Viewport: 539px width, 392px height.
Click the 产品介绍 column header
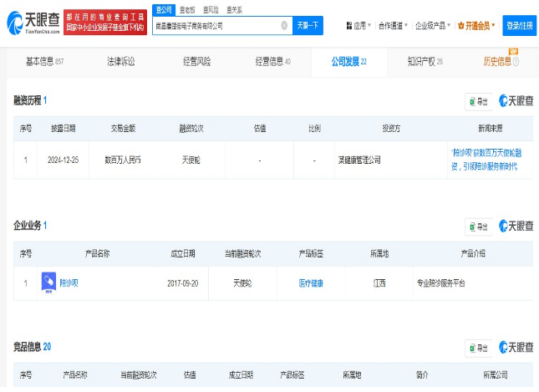pos(473,254)
